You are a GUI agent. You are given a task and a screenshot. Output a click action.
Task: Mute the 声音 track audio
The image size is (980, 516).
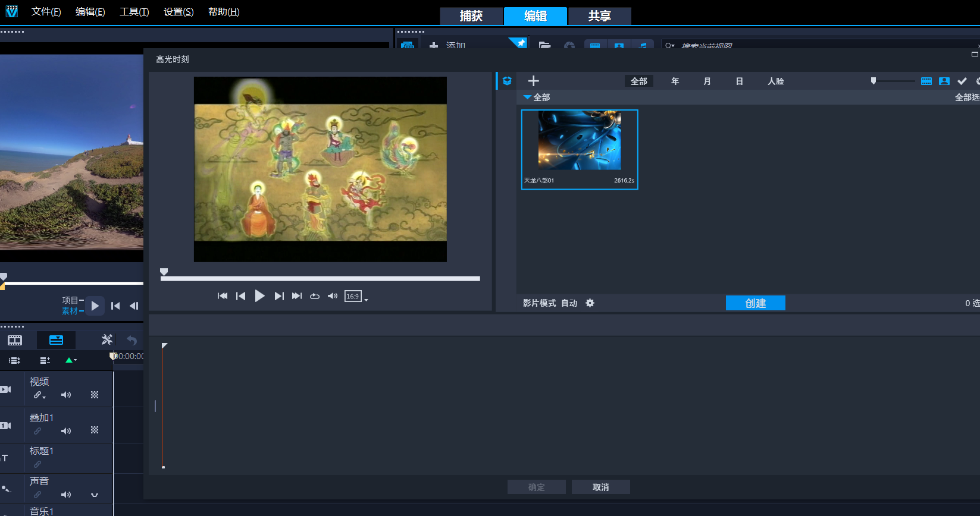pos(66,495)
